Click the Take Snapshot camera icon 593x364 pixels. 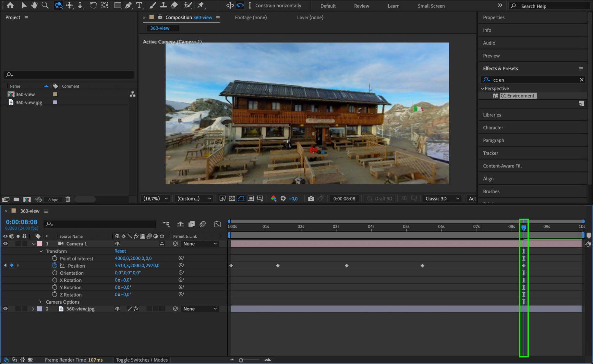click(311, 199)
